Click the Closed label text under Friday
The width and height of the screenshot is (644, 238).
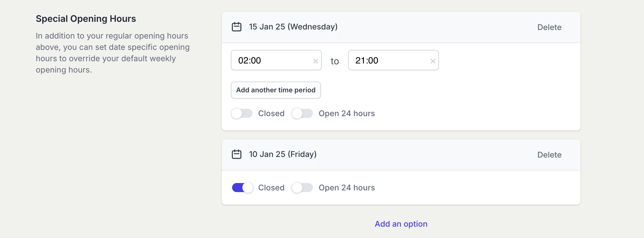tap(271, 188)
